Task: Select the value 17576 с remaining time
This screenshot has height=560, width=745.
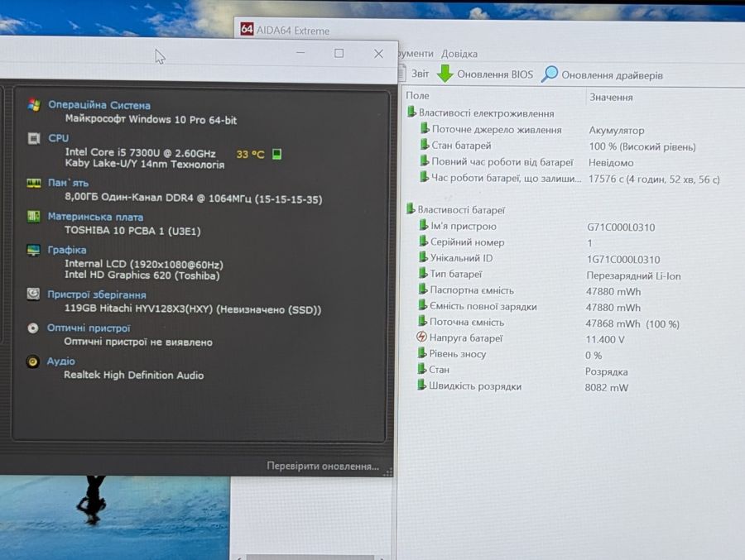Action: (x=654, y=179)
